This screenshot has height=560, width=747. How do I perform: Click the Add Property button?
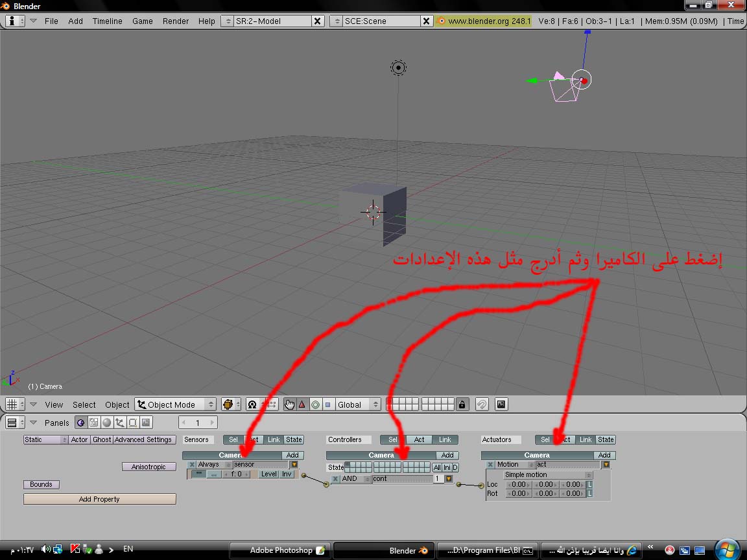[100, 499]
